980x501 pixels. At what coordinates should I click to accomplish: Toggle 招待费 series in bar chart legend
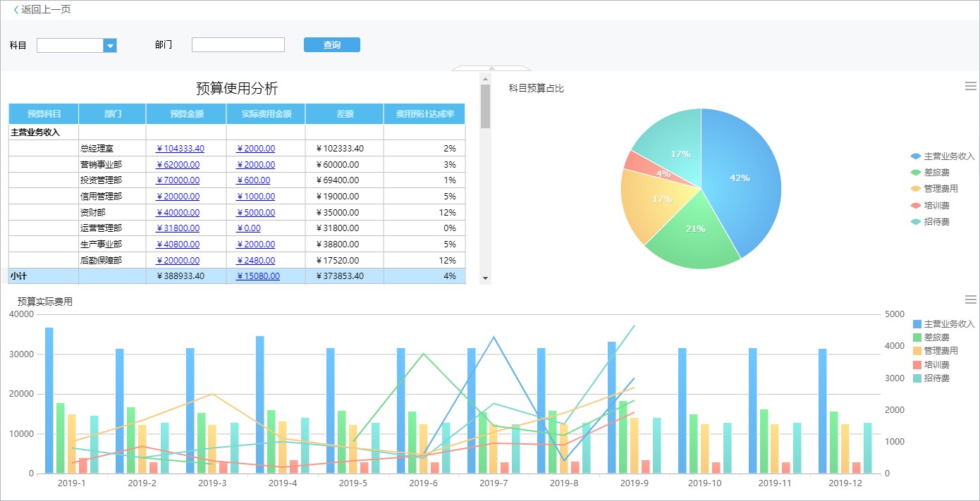pos(936,378)
